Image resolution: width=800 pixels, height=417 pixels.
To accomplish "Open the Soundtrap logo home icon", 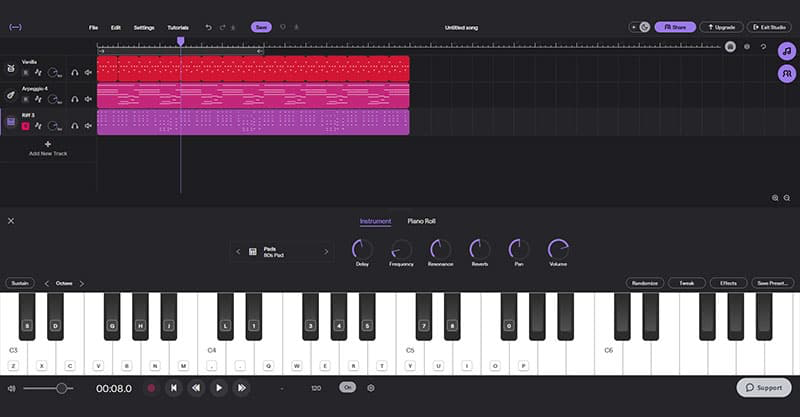I will coord(15,27).
